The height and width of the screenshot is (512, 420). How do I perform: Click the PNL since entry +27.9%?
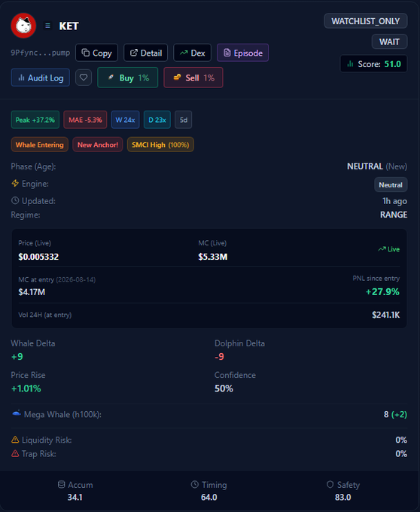pyautogui.click(x=382, y=291)
